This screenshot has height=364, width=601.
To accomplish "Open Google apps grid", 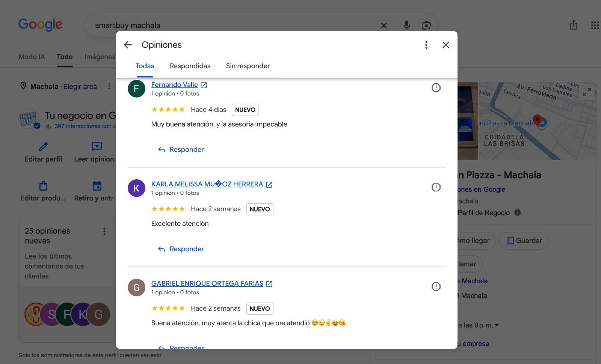I will pyautogui.click(x=595, y=25).
